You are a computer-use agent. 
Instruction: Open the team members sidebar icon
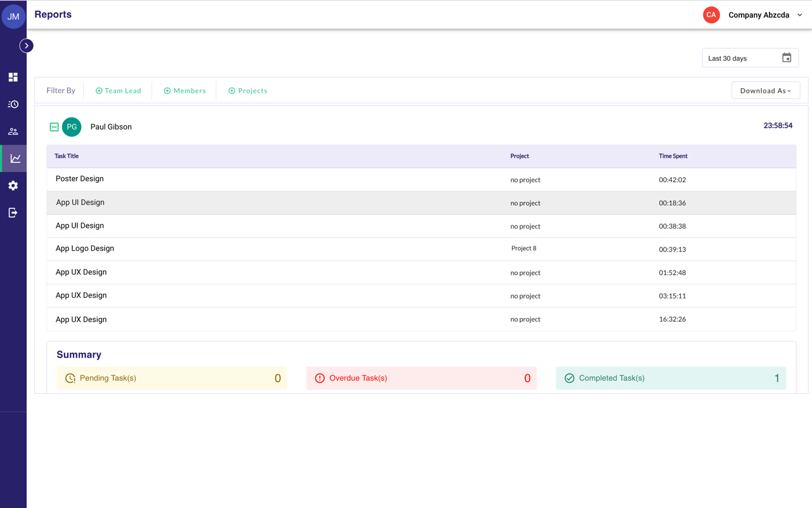tap(13, 131)
